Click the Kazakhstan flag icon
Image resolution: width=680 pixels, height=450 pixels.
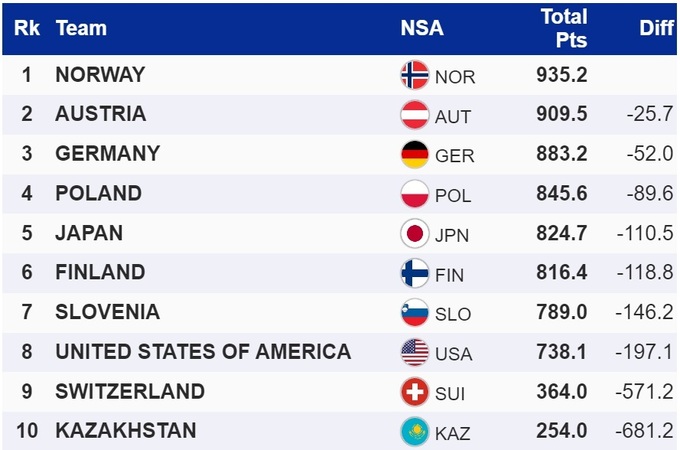(414, 432)
